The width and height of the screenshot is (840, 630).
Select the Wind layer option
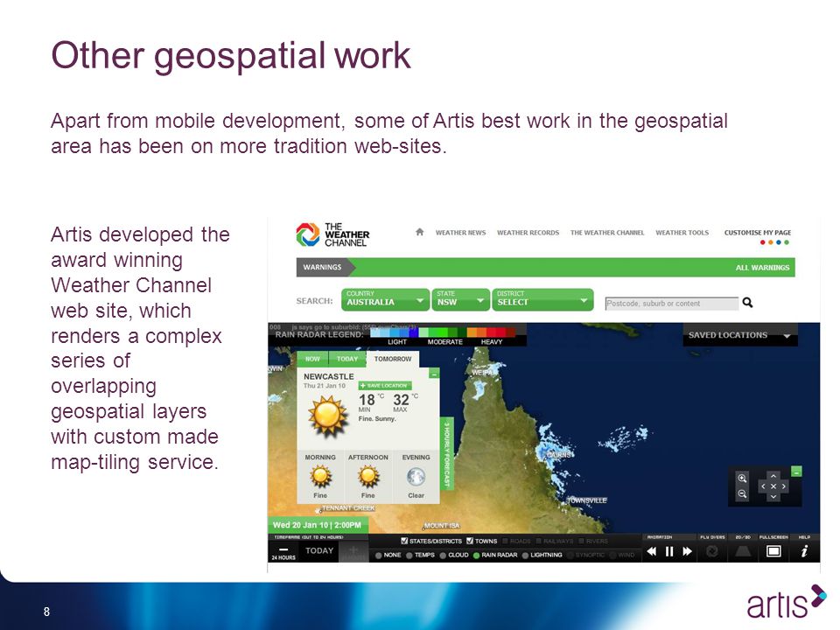pyautogui.click(x=614, y=556)
